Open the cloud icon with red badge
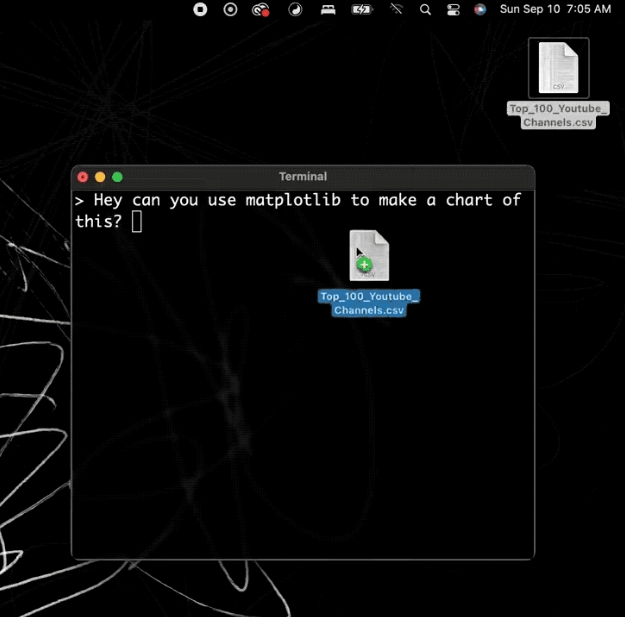The height and width of the screenshot is (617, 625). click(x=262, y=9)
